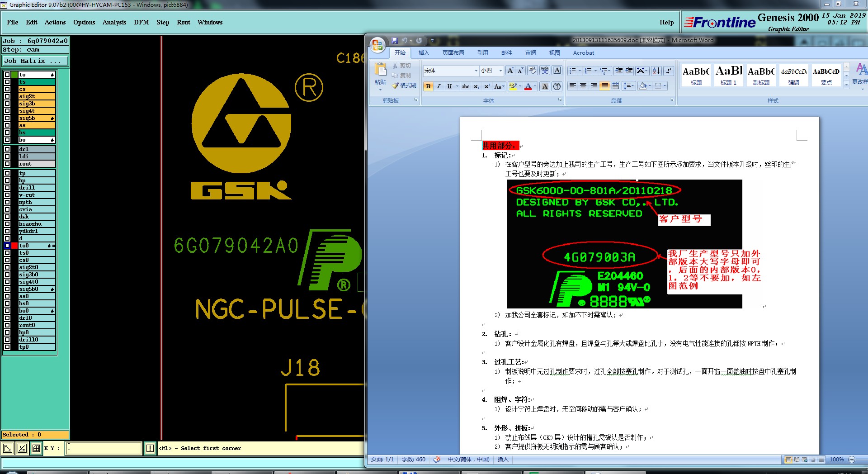868x474 pixels.
Task: Click the Word Office button logo
Action: click(x=377, y=45)
